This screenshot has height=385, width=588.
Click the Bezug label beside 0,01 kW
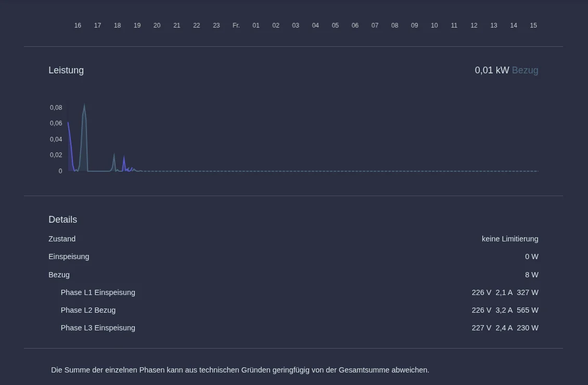coord(525,70)
